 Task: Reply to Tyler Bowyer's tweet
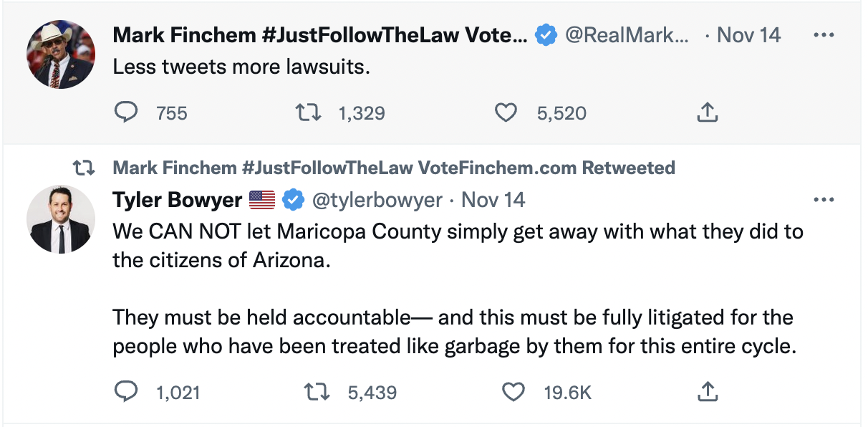[127, 391]
